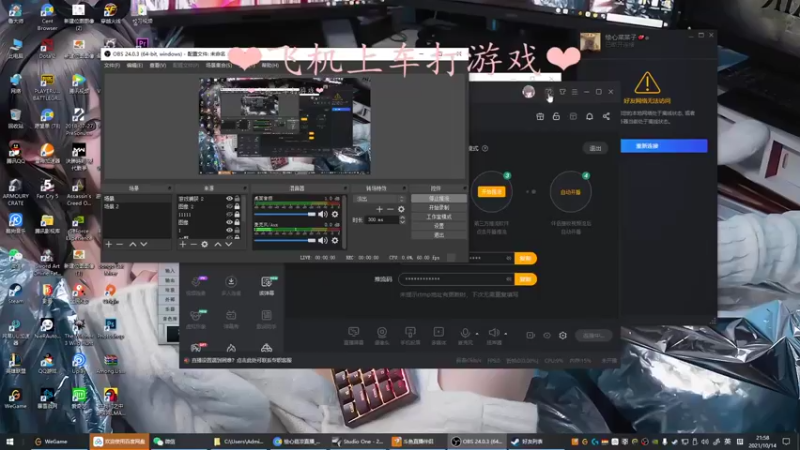The width and height of the screenshot is (800, 450).
Task: Open settings gear in the streaming companion bottom toolbar
Action: [x=563, y=335]
